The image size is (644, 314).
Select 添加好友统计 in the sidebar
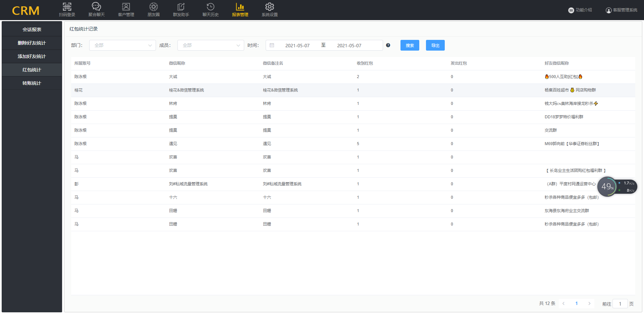[32, 56]
